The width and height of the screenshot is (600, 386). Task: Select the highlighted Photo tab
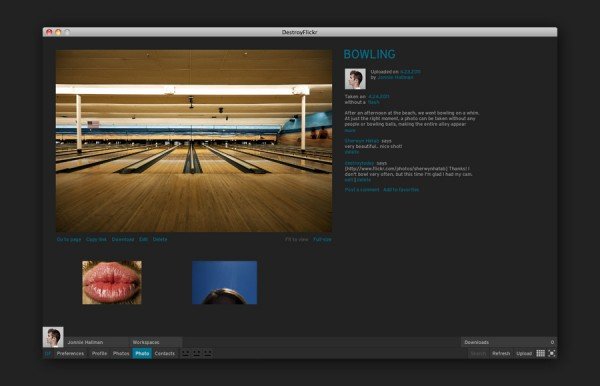click(142, 353)
